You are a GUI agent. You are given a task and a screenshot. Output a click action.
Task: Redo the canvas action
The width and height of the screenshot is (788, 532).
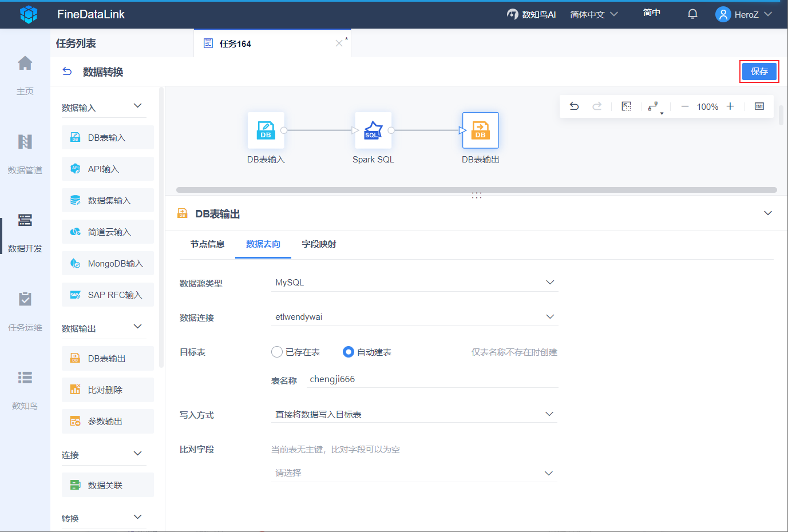[x=597, y=106]
